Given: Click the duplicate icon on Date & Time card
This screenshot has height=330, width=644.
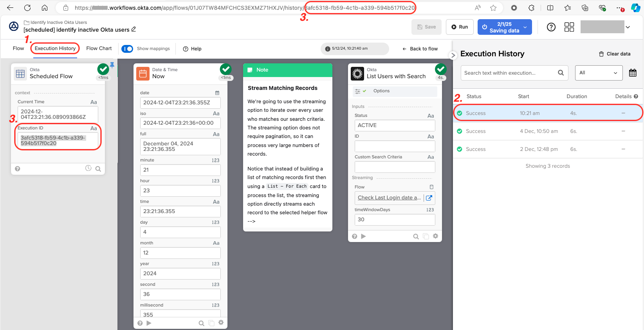Looking at the screenshot, I should 211,323.
